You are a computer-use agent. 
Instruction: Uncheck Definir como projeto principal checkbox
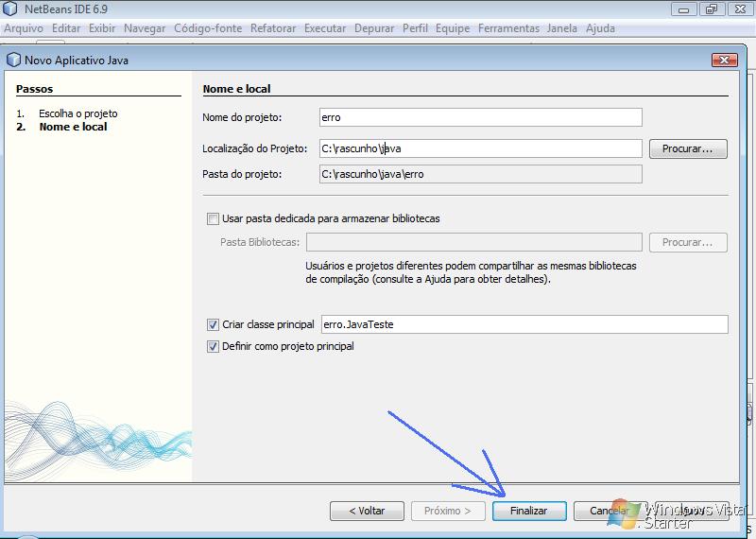[213, 346]
